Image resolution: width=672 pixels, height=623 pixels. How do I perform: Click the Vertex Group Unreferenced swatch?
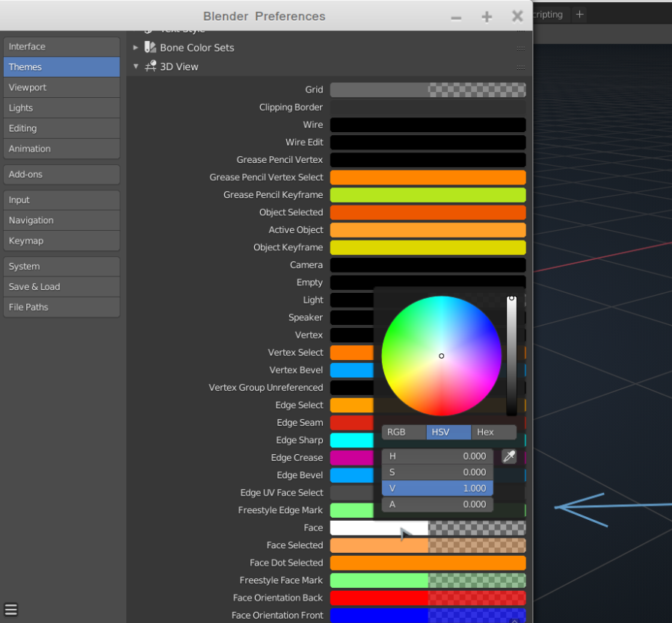[x=351, y=388]
